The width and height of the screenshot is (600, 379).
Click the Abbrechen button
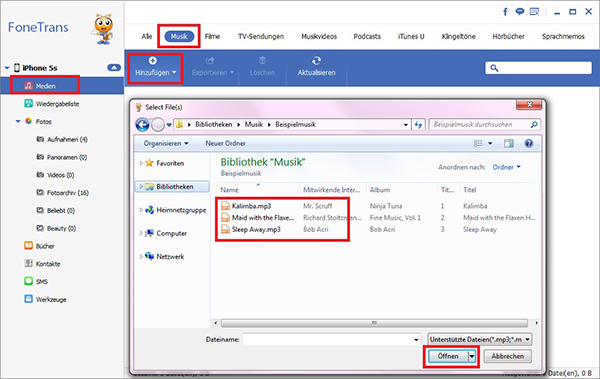pos(507,356)
